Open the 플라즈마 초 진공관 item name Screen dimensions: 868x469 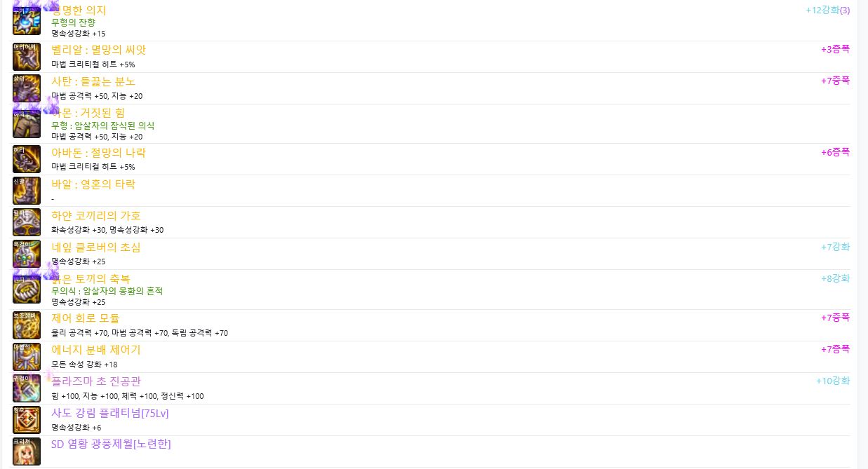[x=96, y=381]
